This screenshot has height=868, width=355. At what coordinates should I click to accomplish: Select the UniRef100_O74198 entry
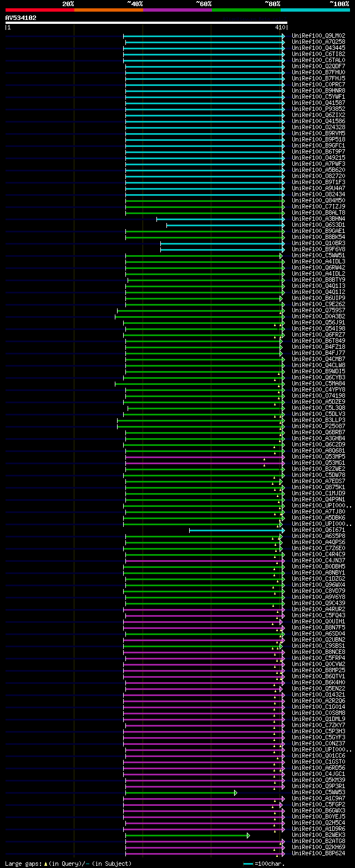point(318,395)
